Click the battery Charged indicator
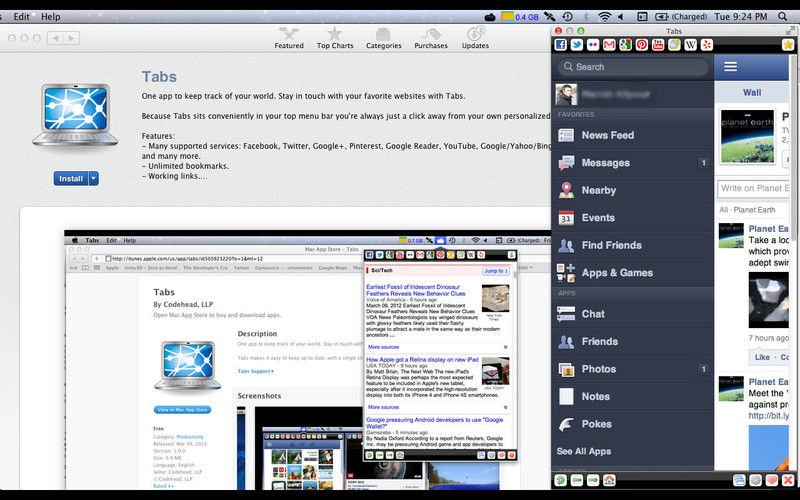 pos(681,17)
